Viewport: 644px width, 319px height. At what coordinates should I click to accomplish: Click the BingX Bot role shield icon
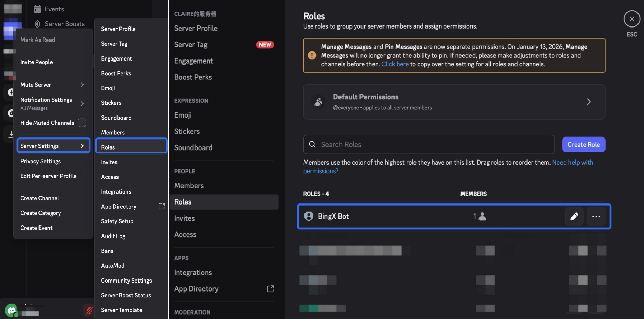[309, 216]
